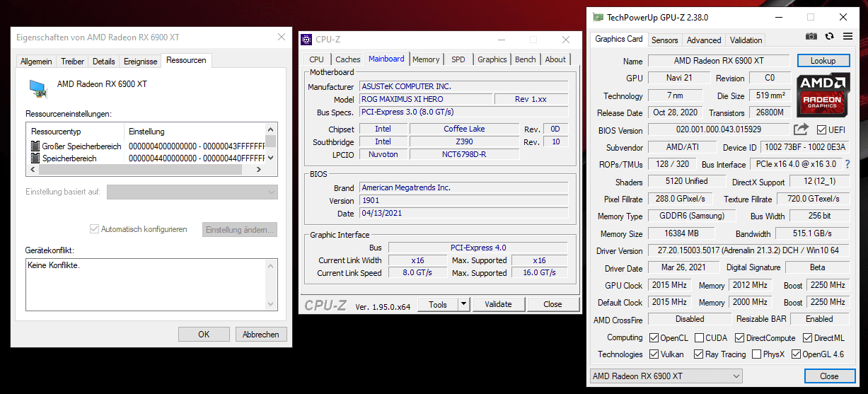Click the chip icon beside Speicherbereich
868x394 pixels.
tap(35, 158)
